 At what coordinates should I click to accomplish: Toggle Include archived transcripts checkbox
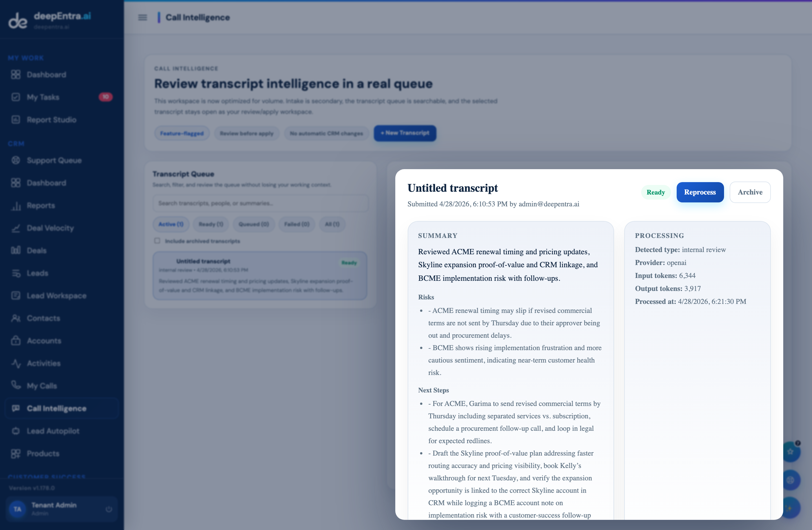click(157, 241)
